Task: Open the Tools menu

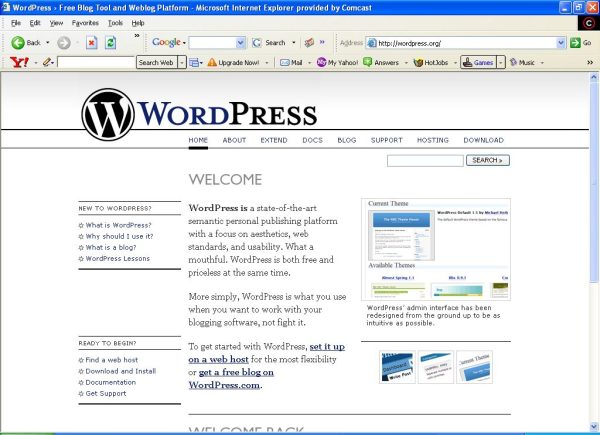Action: [115, 23]
